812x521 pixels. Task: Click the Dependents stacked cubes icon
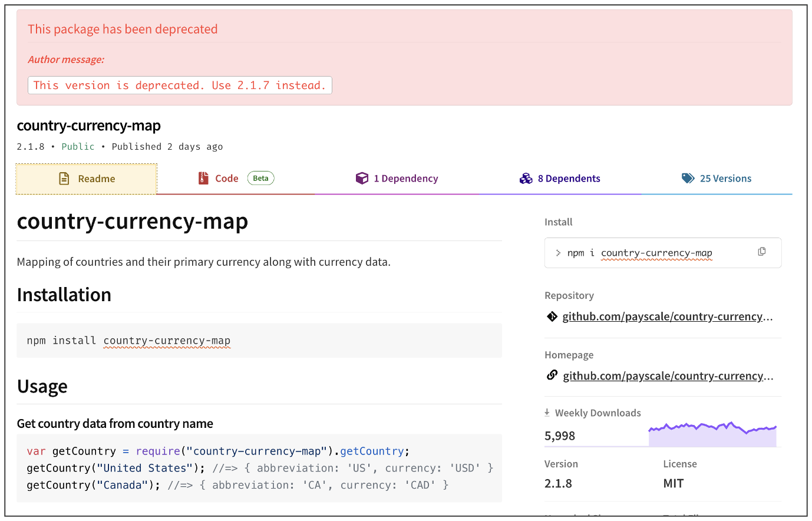[x=526, y=179]
